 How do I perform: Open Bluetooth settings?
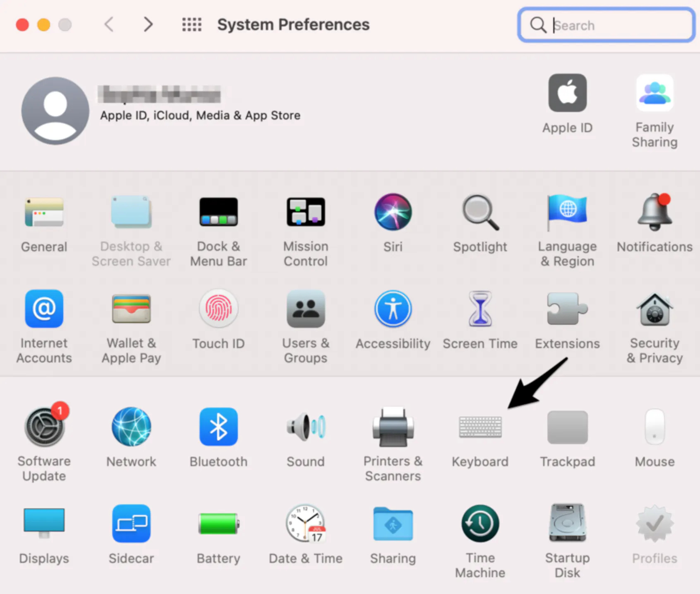pos(218,426)
